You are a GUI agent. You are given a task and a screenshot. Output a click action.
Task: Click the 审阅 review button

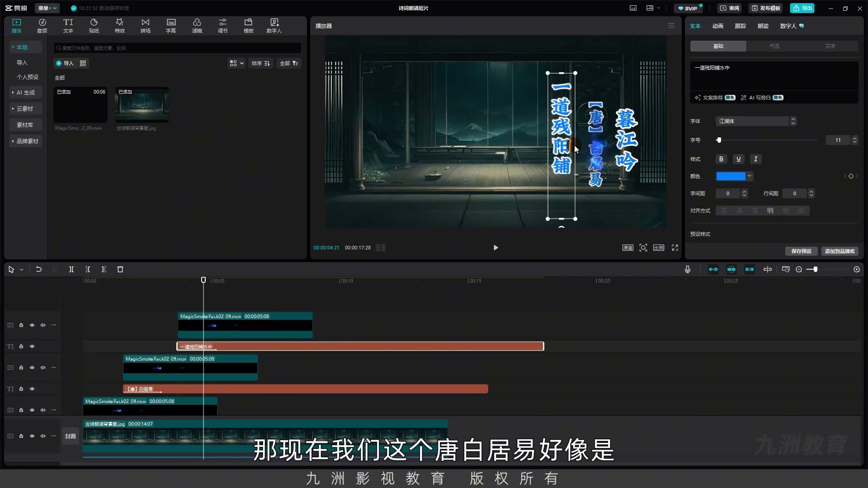coord(730,8)
